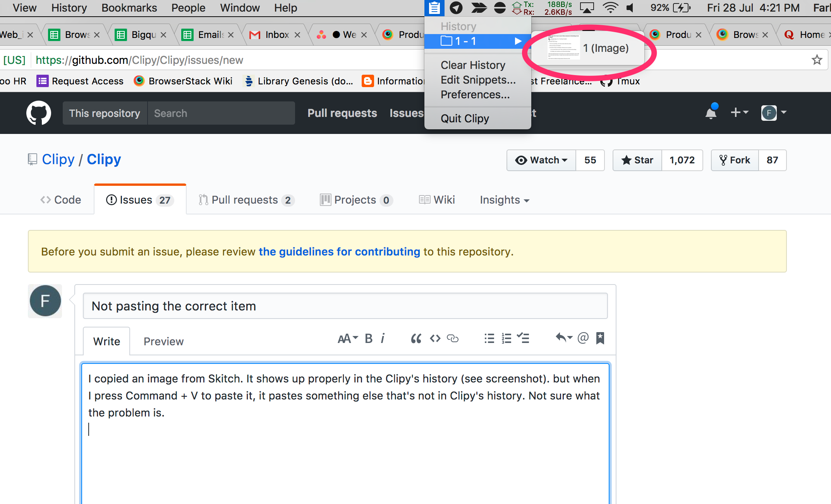The image size is (831, 504).
Task: Select Clear History in Clipy menu
Action: (473, 65)
